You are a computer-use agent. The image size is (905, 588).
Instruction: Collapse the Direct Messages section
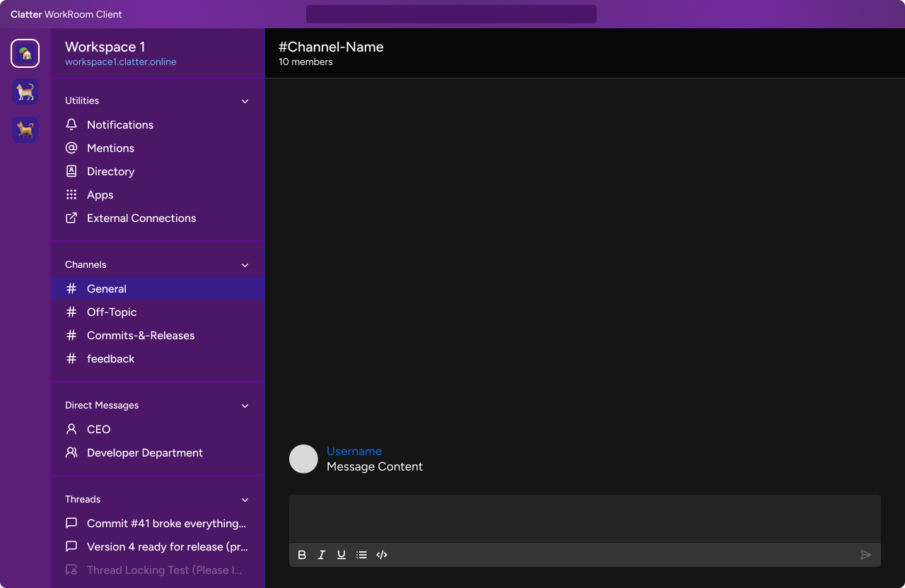(x=245, y=406)
